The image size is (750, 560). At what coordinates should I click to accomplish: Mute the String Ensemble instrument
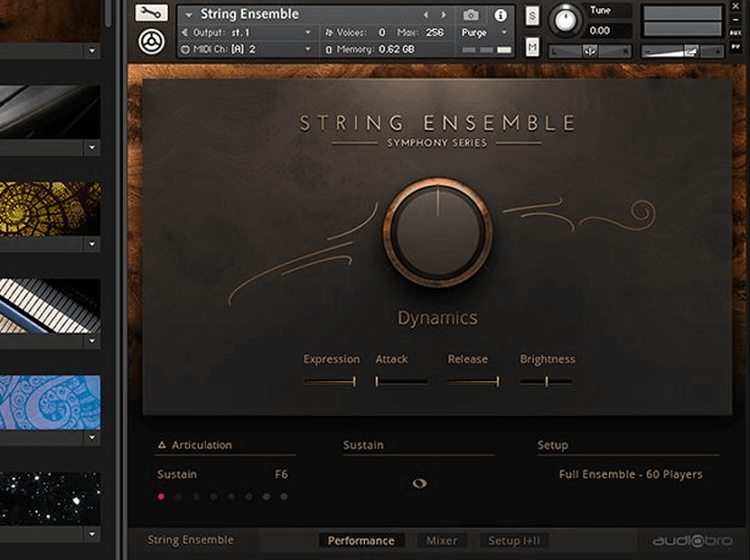click(x=532, y=47)
